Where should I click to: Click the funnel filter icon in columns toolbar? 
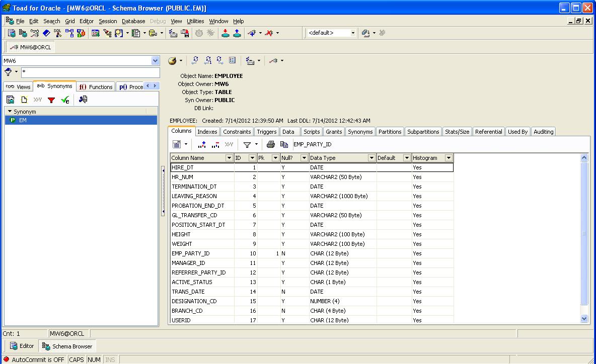(x=247, y=145)
